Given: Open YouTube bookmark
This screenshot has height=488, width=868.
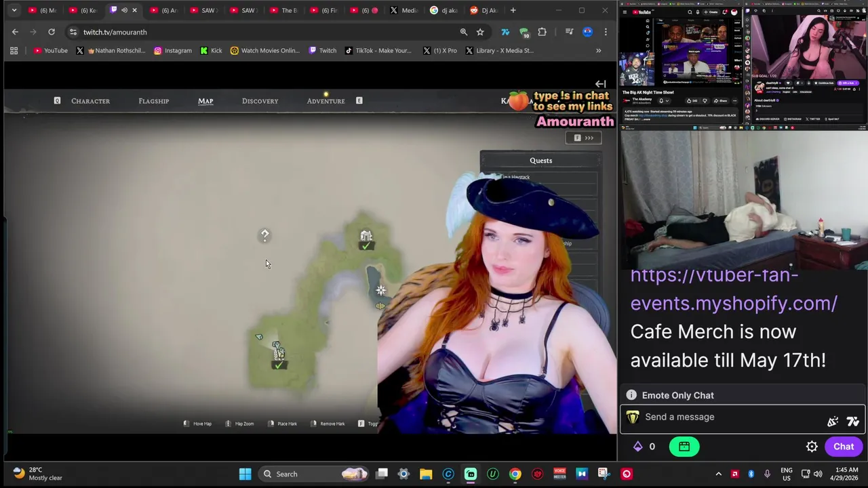Looking at the screenshot, I should click(x=51, y=50).
